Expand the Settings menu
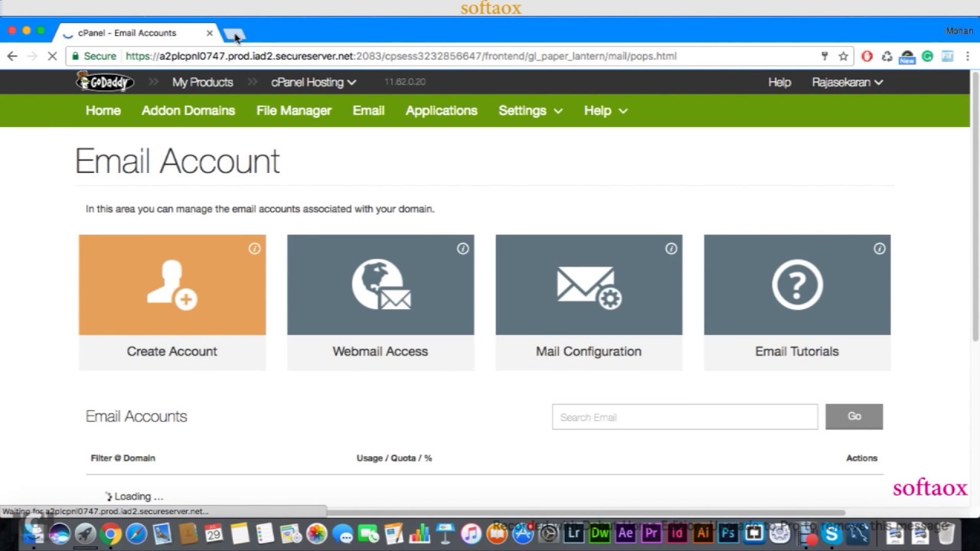The height and width of the screenshot is (551, 980). coord(531,111)
